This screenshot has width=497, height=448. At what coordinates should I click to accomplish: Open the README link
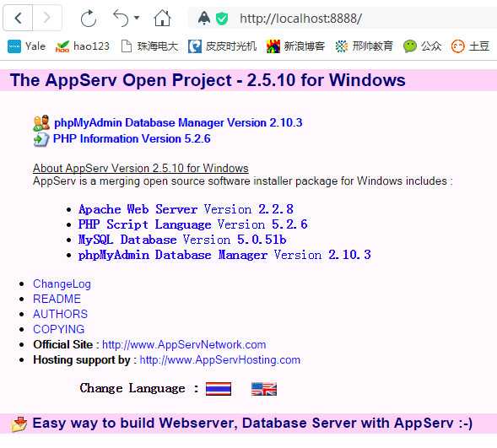tap(57, 299)
